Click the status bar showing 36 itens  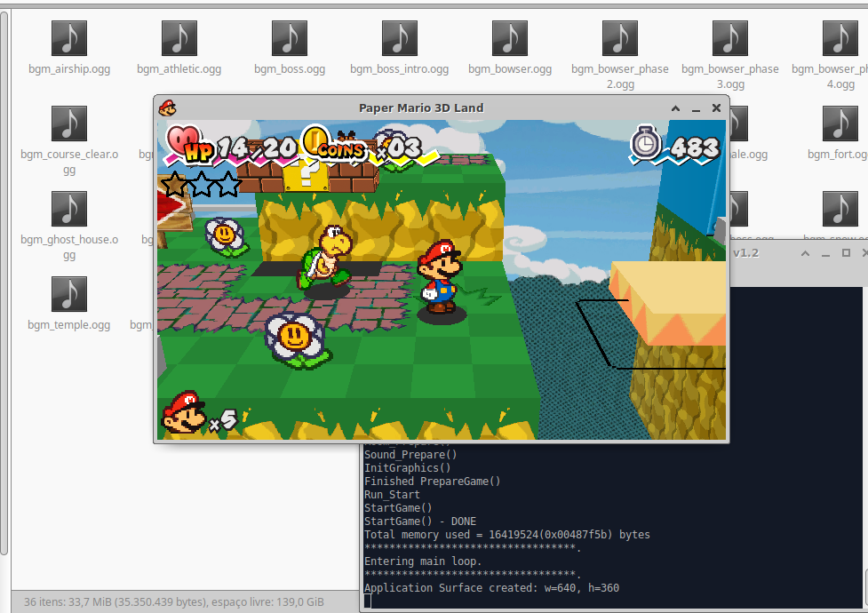[x=174, y=602]
